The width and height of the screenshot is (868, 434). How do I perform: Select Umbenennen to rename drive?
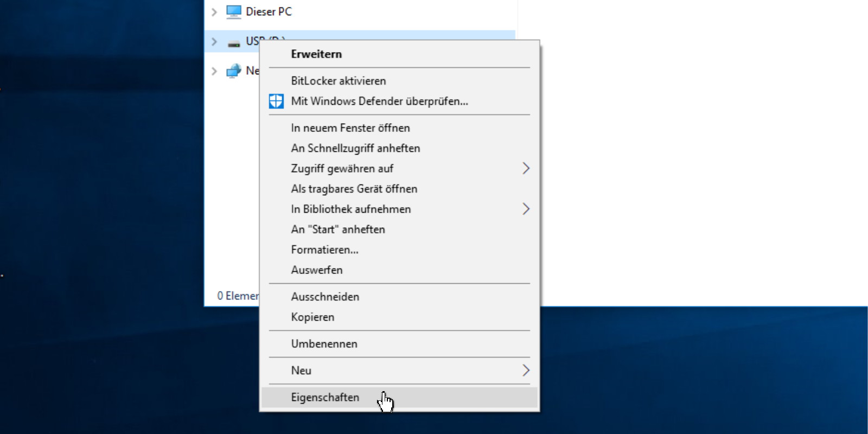pyautogui.click(x=399, y=344)
